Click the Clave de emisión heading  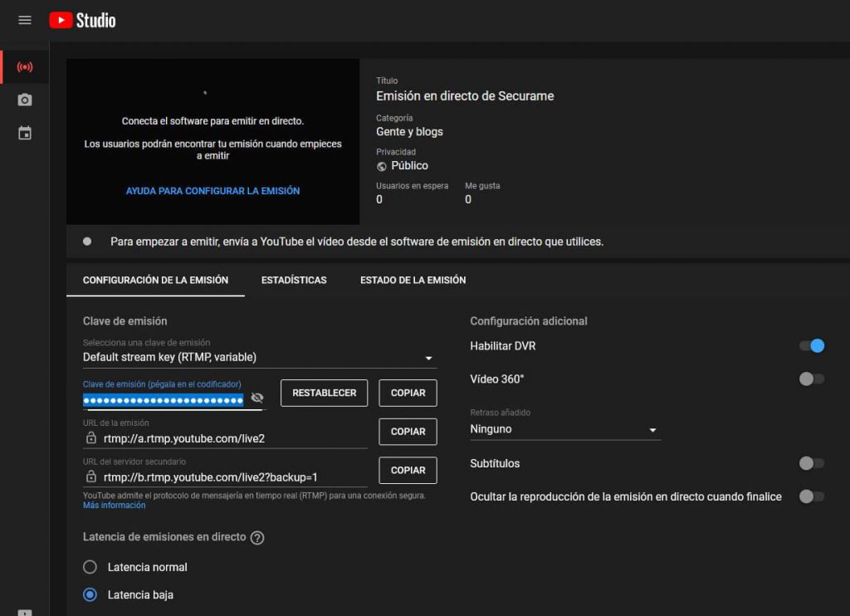pyautogui.click(x=125, y=321)
